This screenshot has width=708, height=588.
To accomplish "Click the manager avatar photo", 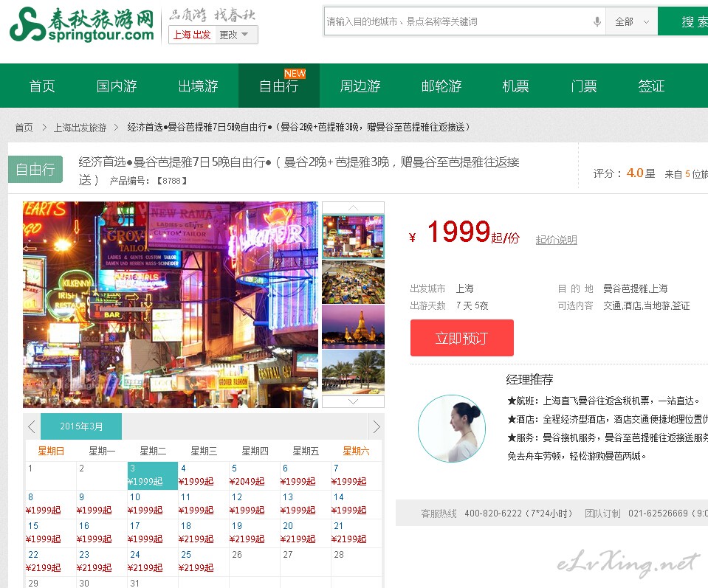I will coord(451,429).
